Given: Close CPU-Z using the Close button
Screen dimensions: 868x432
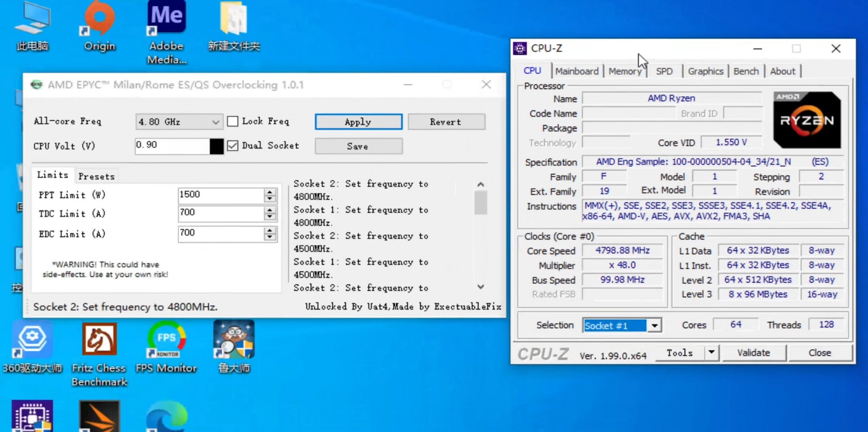Looking at the screenshot, I should pyautogui.click(x=820, y=352).
